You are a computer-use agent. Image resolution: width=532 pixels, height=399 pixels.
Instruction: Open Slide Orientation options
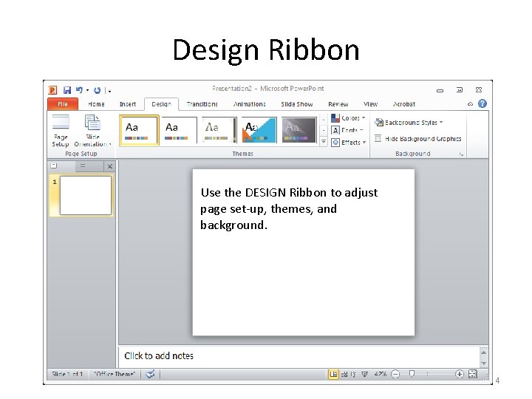[92, 131]
